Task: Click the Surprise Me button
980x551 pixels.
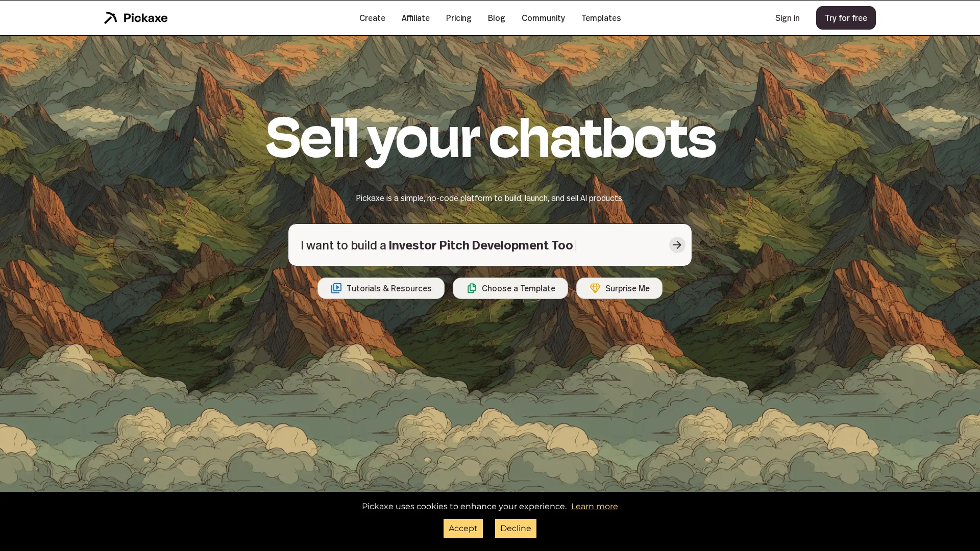Action: click(x=619, y=288)
